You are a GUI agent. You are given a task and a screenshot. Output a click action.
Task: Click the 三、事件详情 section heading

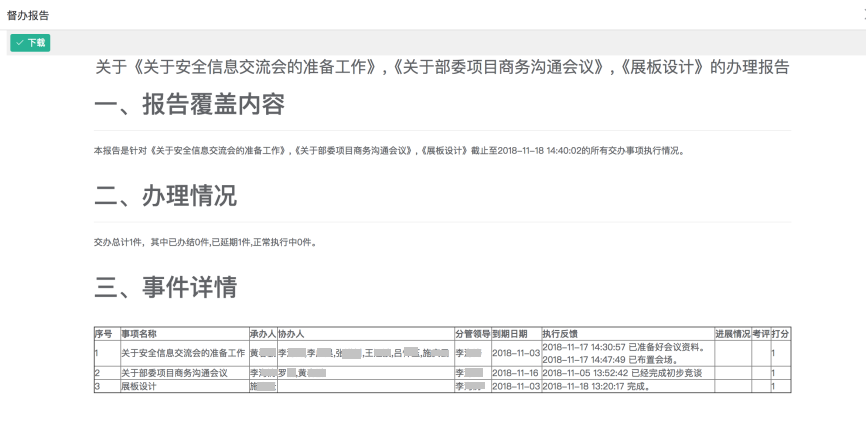165,288
